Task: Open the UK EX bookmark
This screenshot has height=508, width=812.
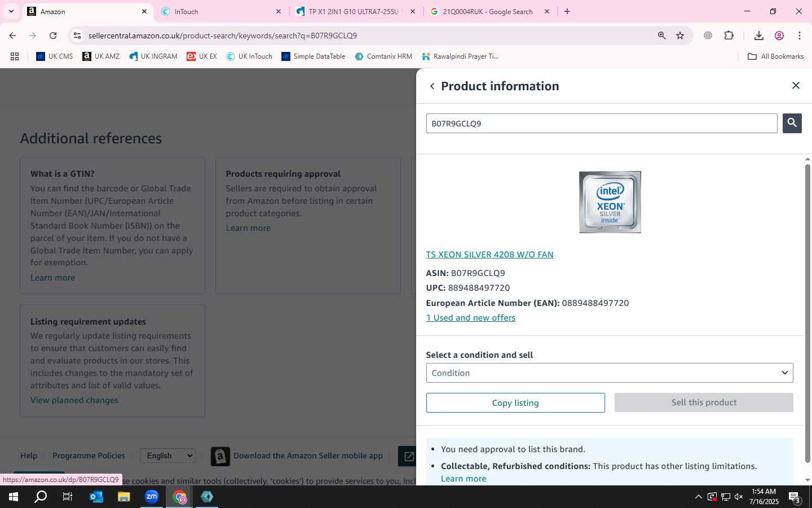Action: pos(202,56)
